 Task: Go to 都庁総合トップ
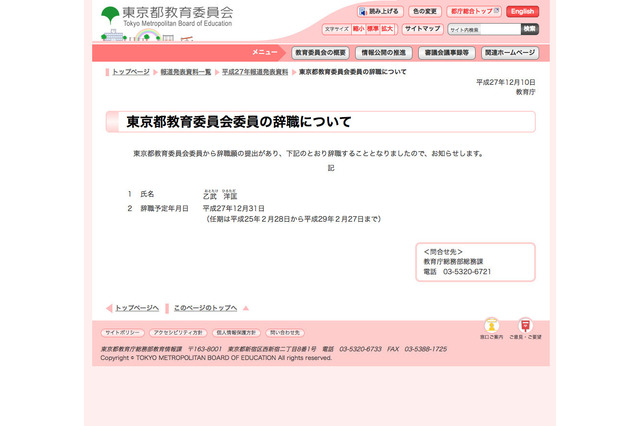(x=474, y=11)
